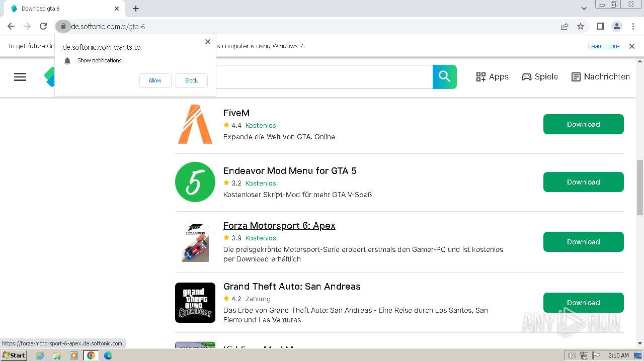Block softonic notifications
644x362 pixels.
tap(191, 80)
